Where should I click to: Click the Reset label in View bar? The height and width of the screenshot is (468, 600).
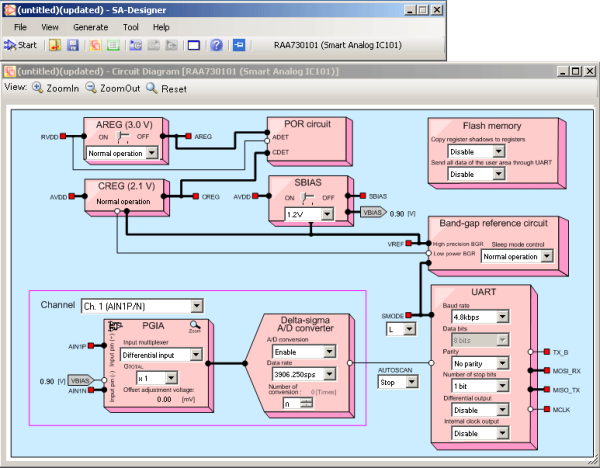click(x=174, y=89)
